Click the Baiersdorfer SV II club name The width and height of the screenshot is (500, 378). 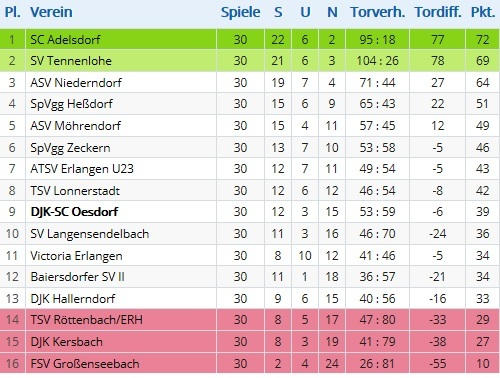[77, 277]
